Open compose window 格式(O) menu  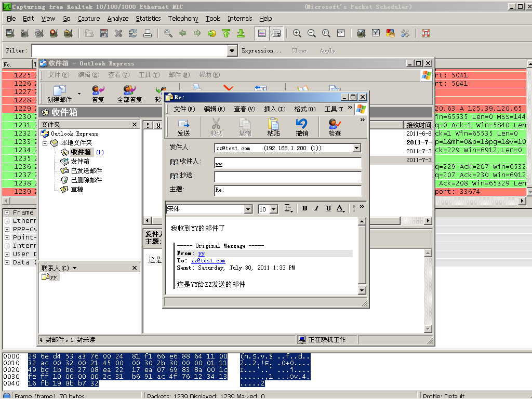coord(304,109)
